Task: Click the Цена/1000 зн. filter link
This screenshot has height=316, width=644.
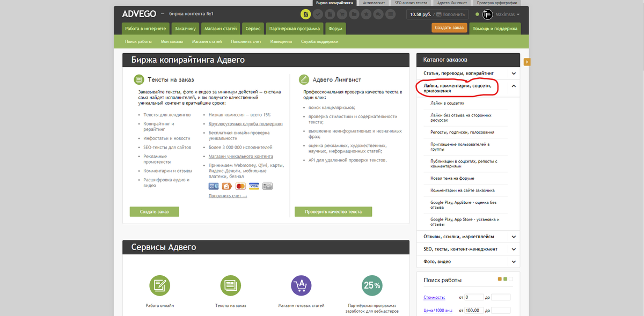Action: (x=438, y=311)
